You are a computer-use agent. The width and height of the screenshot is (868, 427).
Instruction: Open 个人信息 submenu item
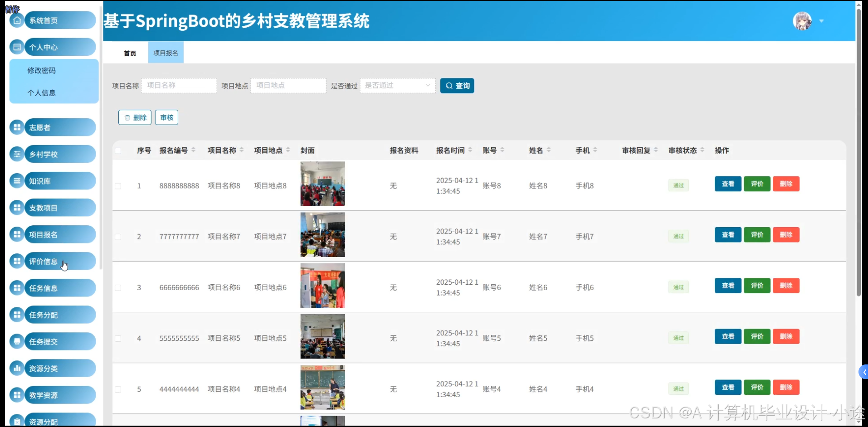coord(41,92)
